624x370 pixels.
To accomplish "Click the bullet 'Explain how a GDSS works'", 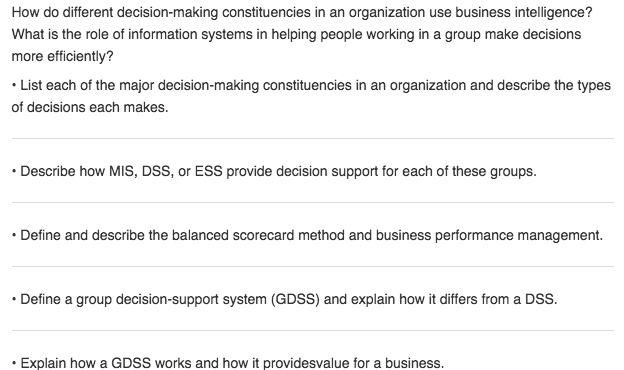I will 228,363.
